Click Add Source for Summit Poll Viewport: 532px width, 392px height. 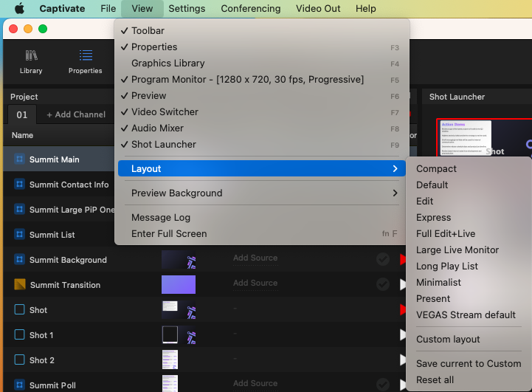[x=255, y=384]
